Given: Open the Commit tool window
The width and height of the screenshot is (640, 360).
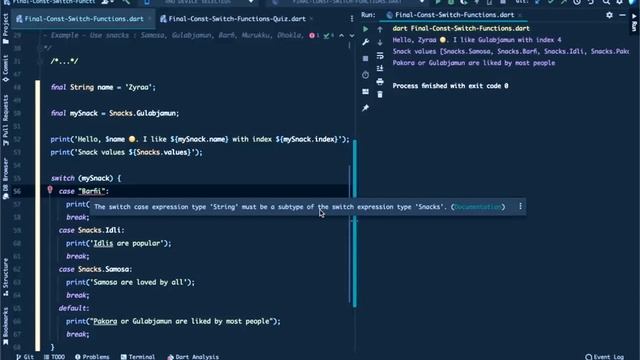Looking at the screenshot, I should [6, 69].
